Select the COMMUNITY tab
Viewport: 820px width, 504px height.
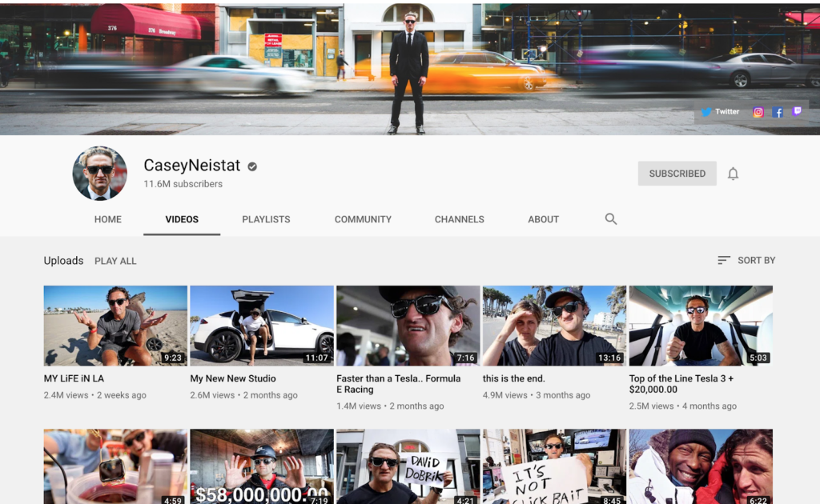(x=363, y=219)
